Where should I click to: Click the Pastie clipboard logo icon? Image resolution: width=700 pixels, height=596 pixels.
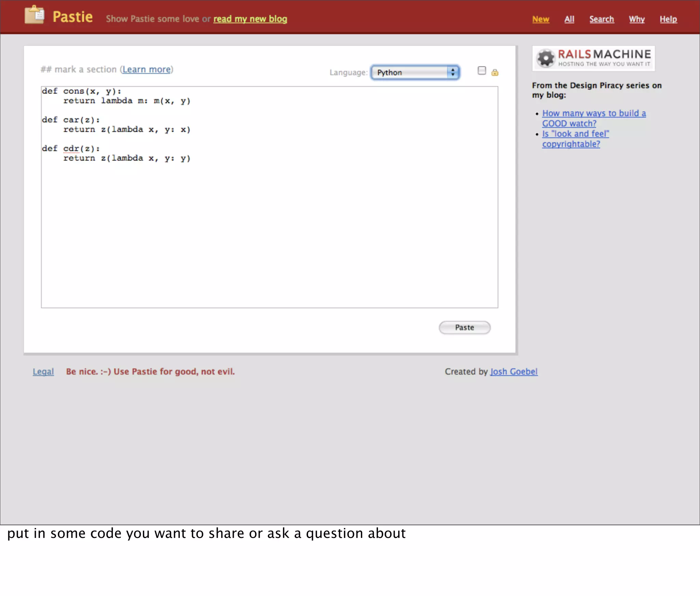click(x=34, y=15)
